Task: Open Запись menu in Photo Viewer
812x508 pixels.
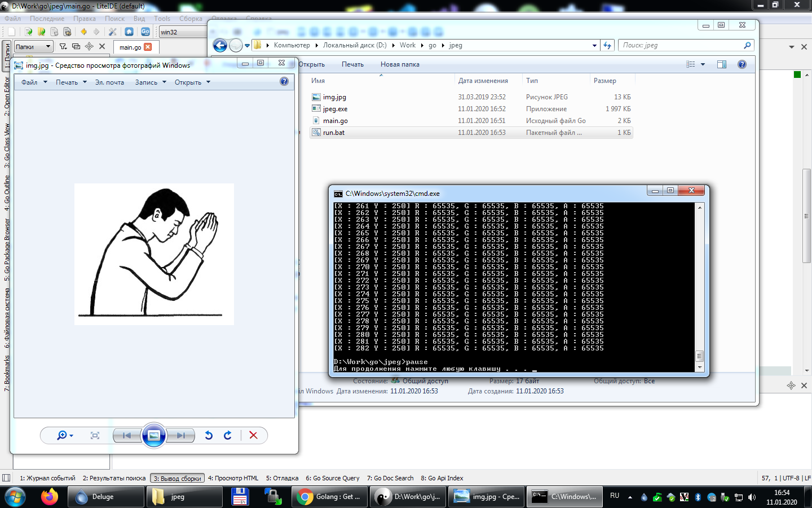Action: click(x=151, y=82)
